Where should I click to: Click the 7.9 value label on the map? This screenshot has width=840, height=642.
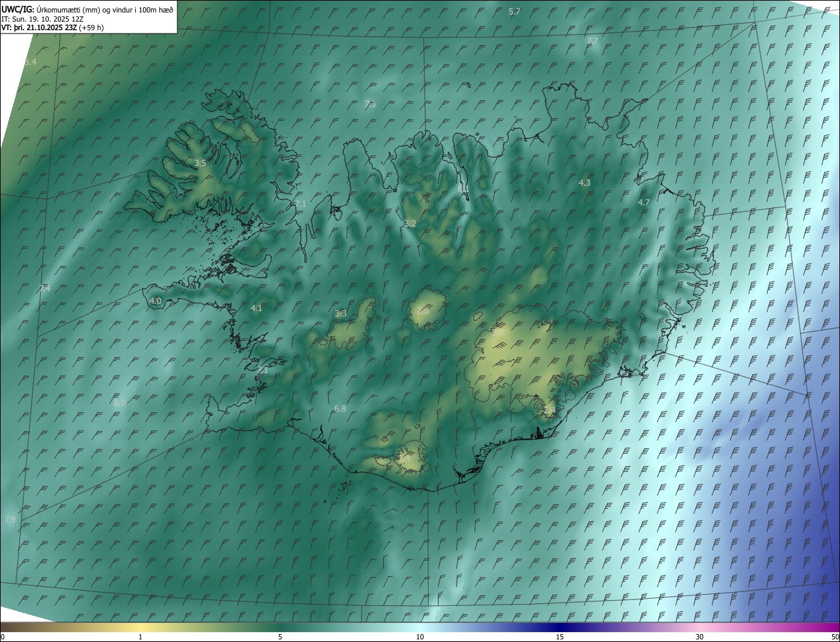[x=10, y=520]
